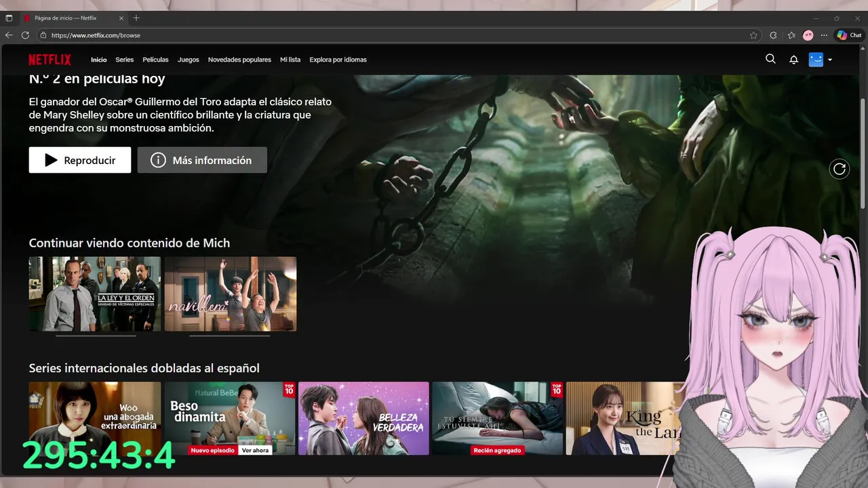Open the browser extensions icon
This screenshot has height=488, width=868.
[x=773, y=35]
